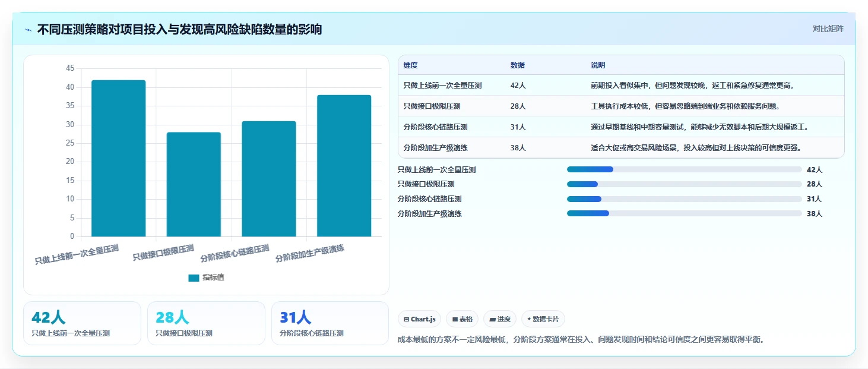
Task: Click the progress bar for 分阶段加生产级演练
Action: 684,213
